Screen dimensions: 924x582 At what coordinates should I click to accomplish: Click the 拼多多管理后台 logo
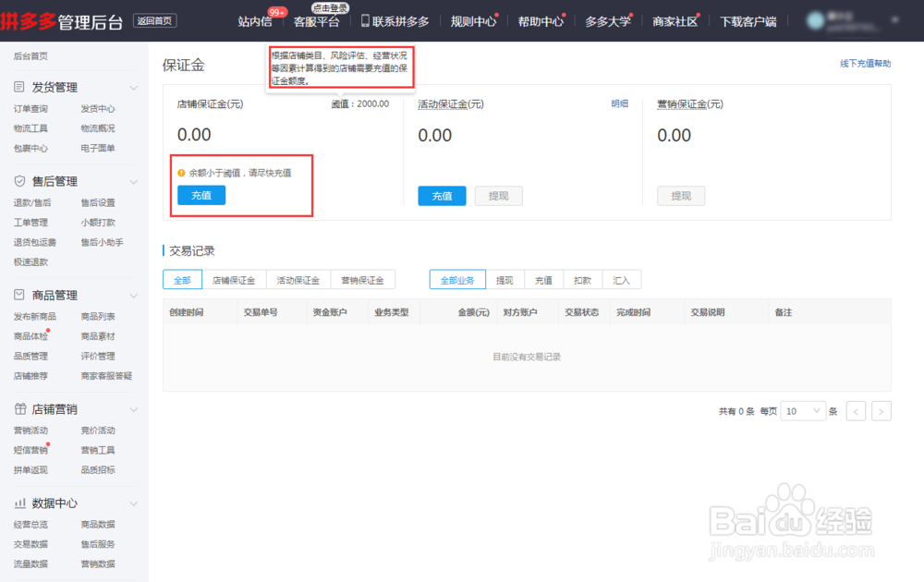62,21
